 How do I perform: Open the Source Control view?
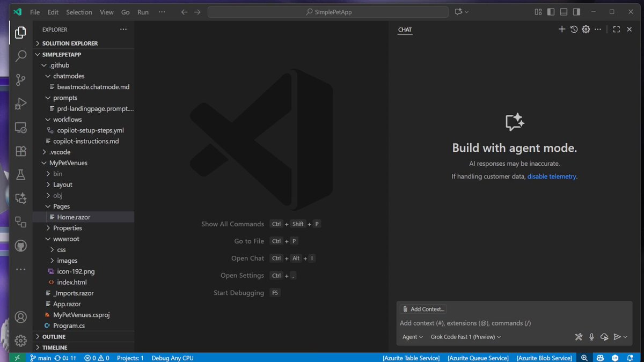pos(20,80)
